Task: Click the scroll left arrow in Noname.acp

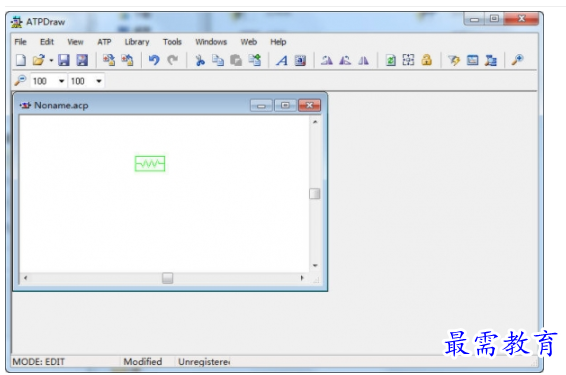Action: [25, 278]
